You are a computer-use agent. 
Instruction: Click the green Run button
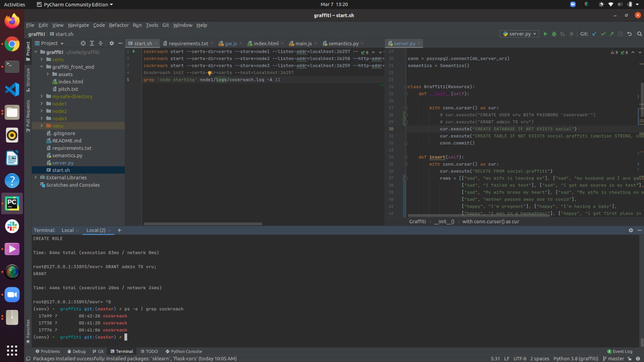pos(545,34)
